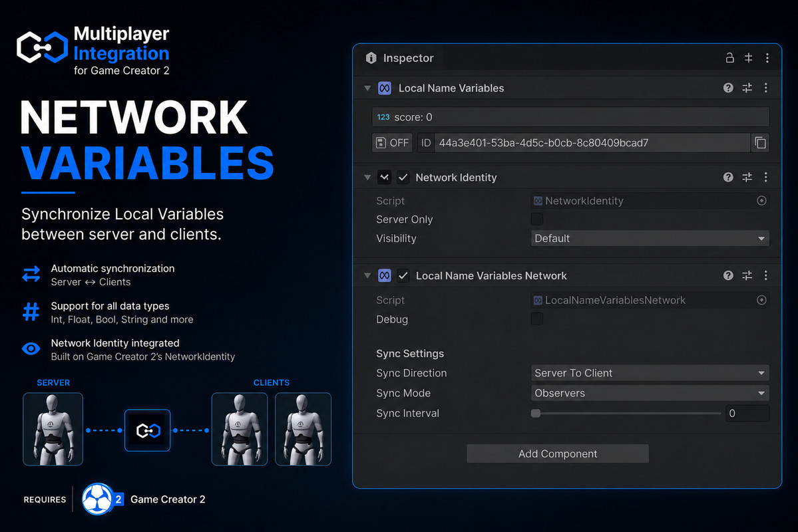Click the Sync Interval slider handle

pyautogui.click(x=535, y=414)
